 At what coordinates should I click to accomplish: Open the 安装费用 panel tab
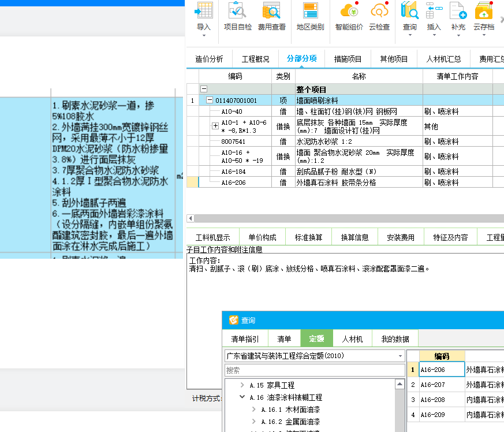pyautogui.click(x=401, y=237)
